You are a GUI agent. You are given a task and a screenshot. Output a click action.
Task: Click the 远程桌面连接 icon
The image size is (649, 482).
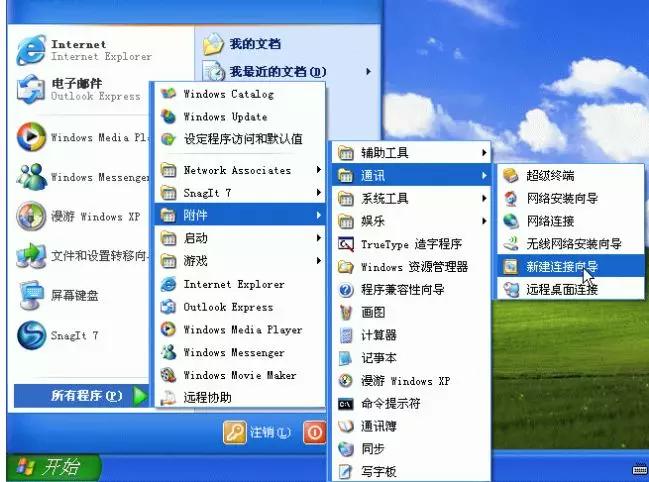(511, 290)
